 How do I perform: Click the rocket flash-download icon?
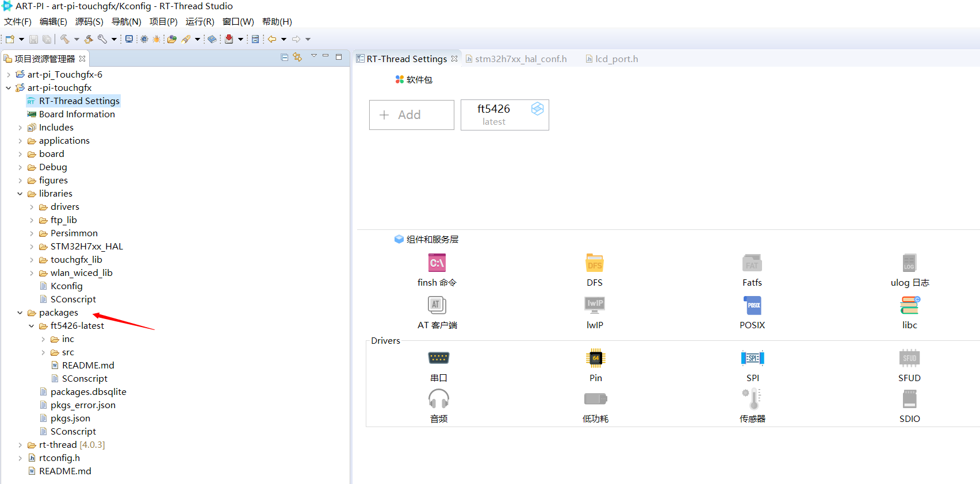(186, 39)
